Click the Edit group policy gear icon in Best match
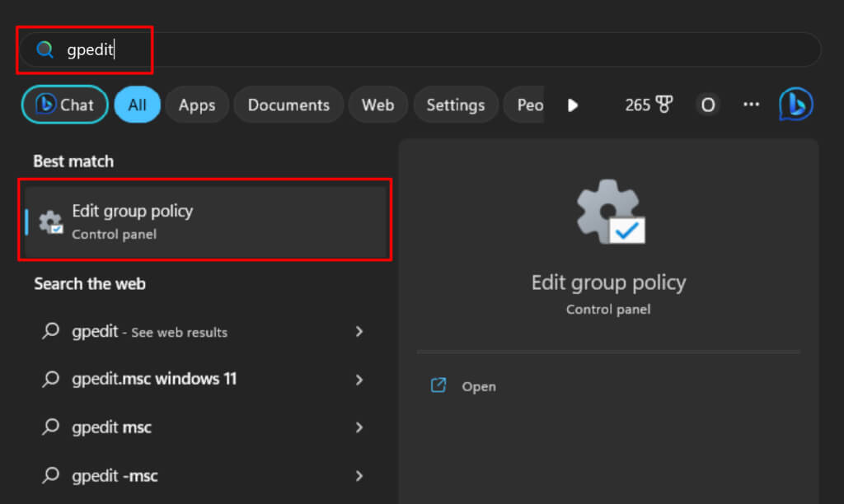Image resolution: width=844 pixels, height=504 pixels. click(51, 222)
